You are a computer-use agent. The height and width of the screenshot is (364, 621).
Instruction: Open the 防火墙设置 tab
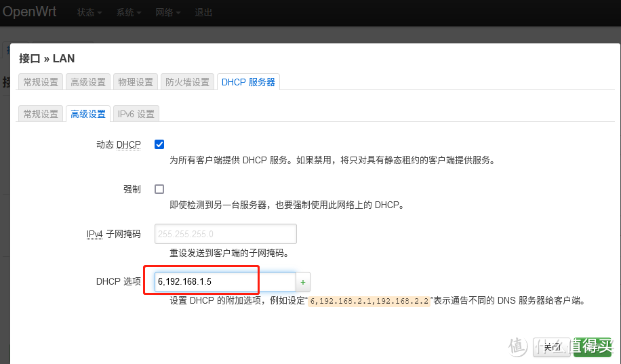point(187,82)
